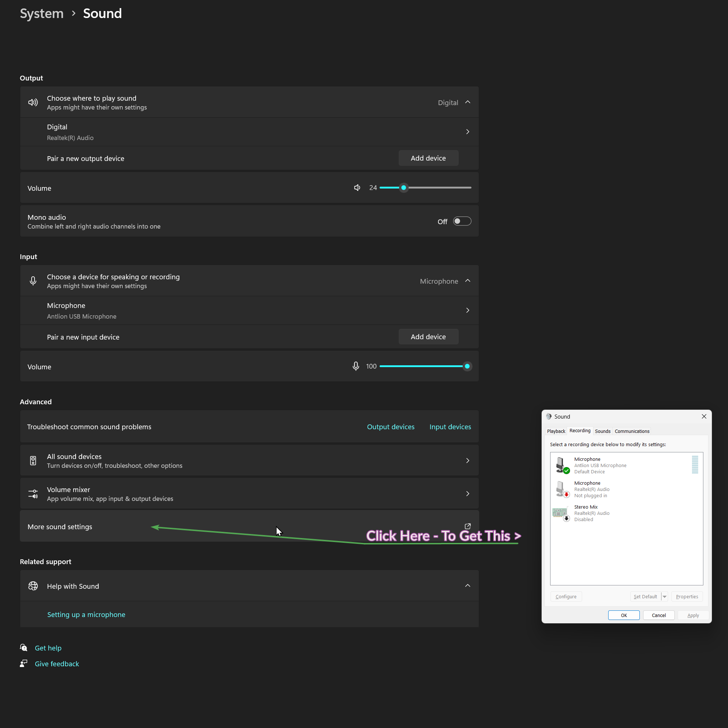Open the Volume mixer page

click(x=250, y=494)
